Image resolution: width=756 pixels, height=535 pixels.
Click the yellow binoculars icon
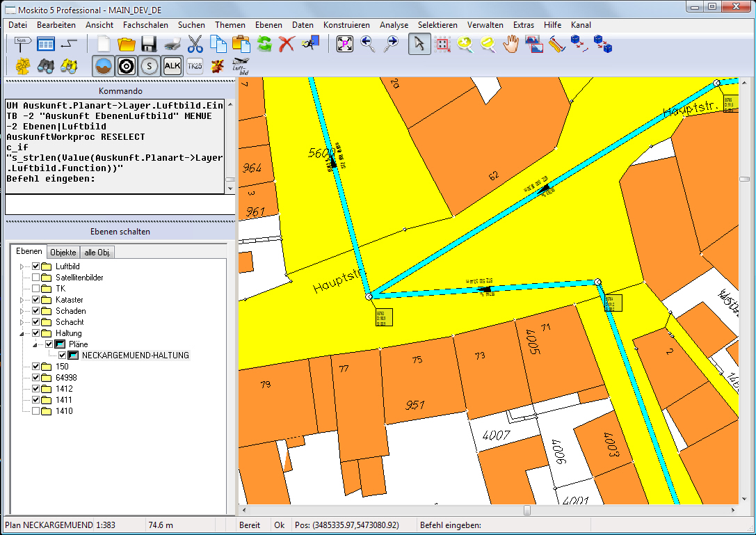click(x=69, y=66)
